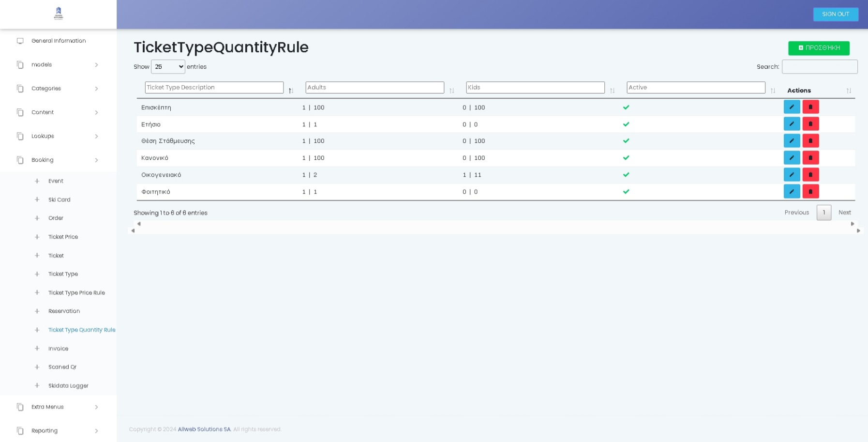Click the edit pencil icon for Επισκέπτη row

pyautogui.click(x=792, y=107)
